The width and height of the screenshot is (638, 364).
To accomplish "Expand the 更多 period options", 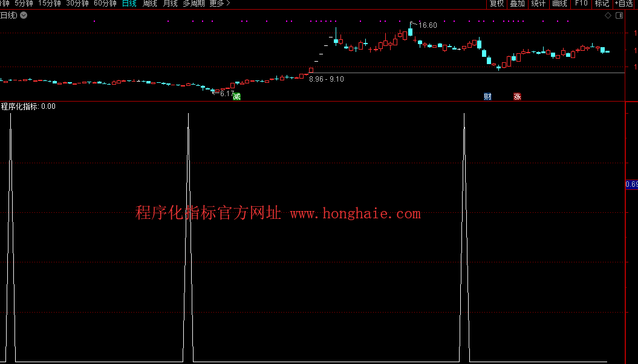I will 219,4.
